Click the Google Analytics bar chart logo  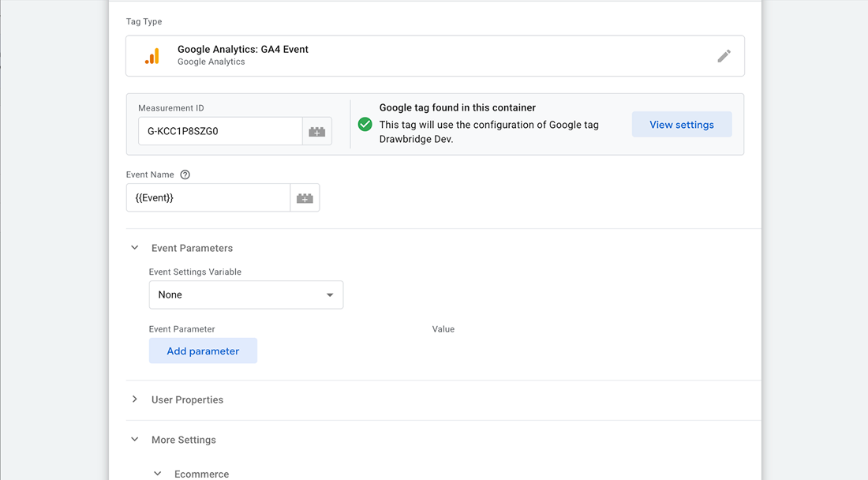152,56
